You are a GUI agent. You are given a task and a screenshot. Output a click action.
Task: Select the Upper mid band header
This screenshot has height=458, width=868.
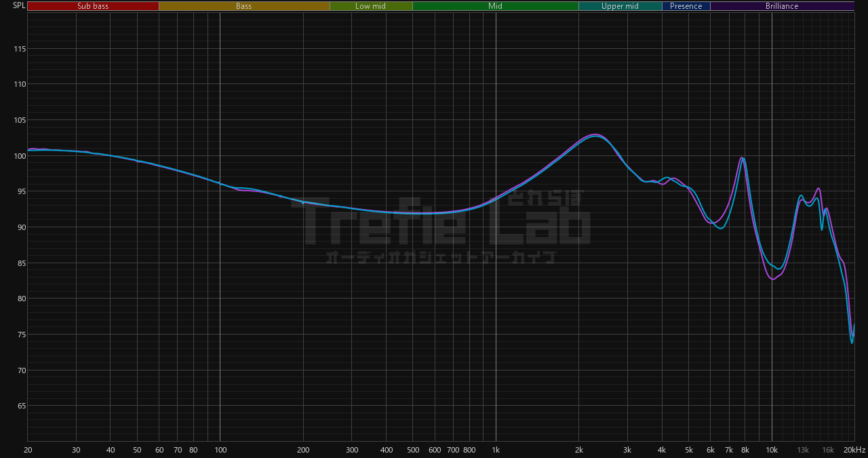coord(620,6)
